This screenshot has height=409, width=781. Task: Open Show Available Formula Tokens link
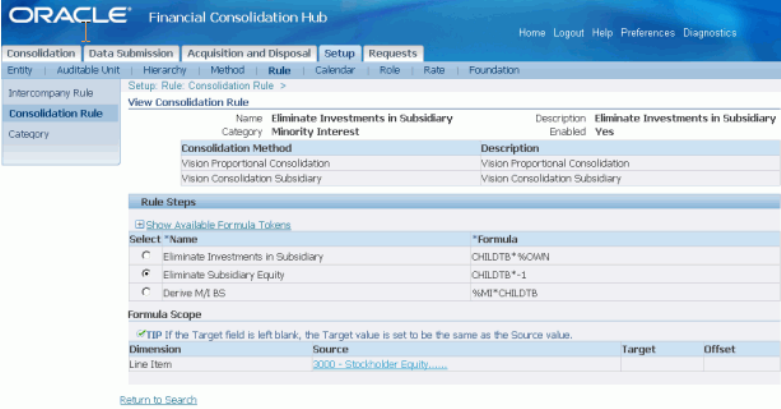pos(218,225)
